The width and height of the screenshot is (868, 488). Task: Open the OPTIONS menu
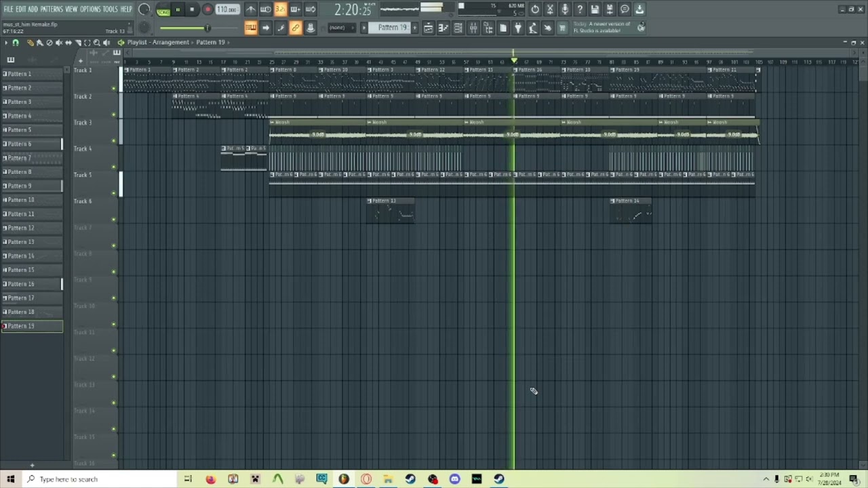pos(90,9)
